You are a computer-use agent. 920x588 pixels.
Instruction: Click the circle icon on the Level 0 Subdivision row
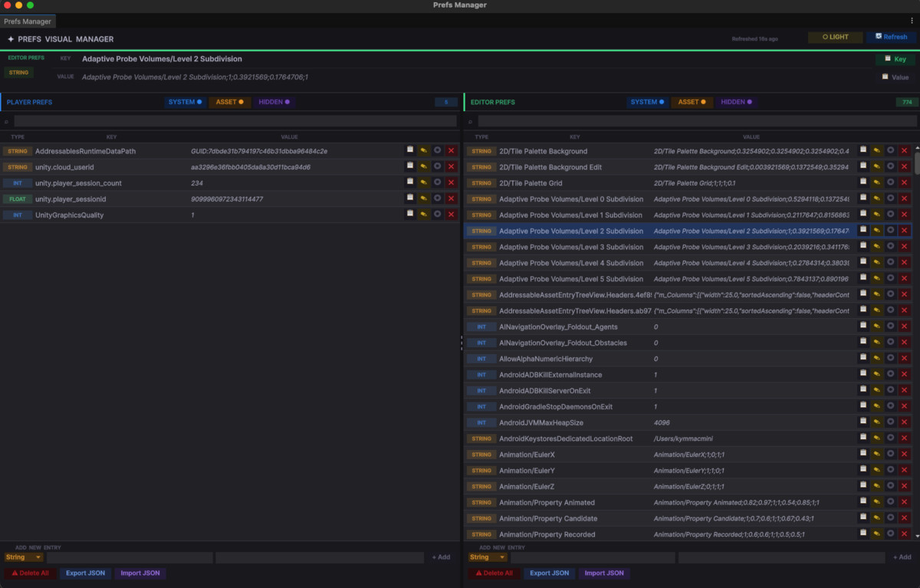891,199
